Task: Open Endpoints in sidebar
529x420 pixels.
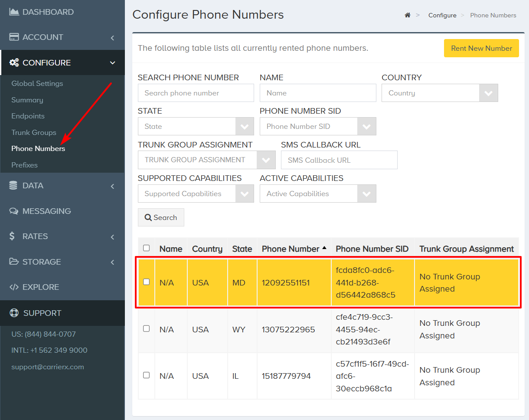Action: point(28,116)
